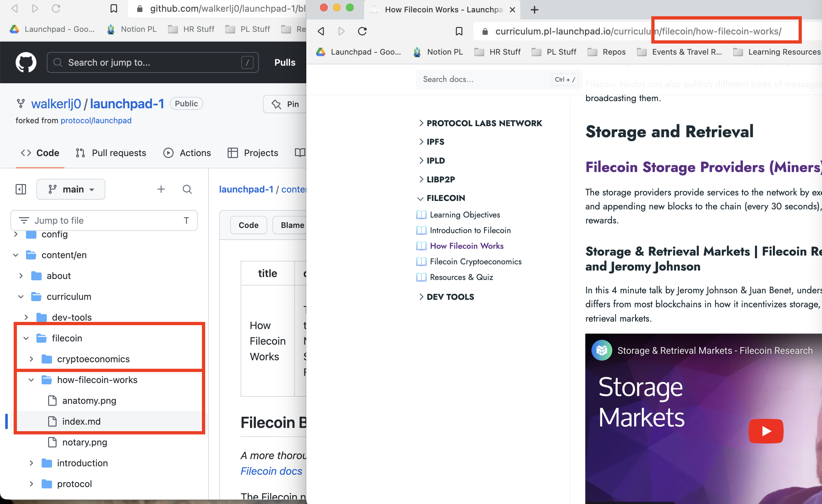Collapse the content/en folder

16,255
